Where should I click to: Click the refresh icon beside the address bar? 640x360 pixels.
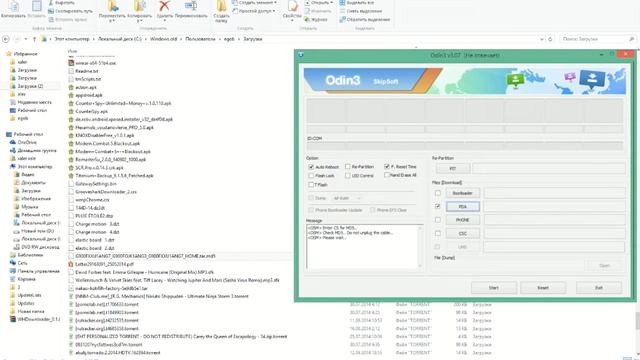pyautogui.click(x=550, y=39)
